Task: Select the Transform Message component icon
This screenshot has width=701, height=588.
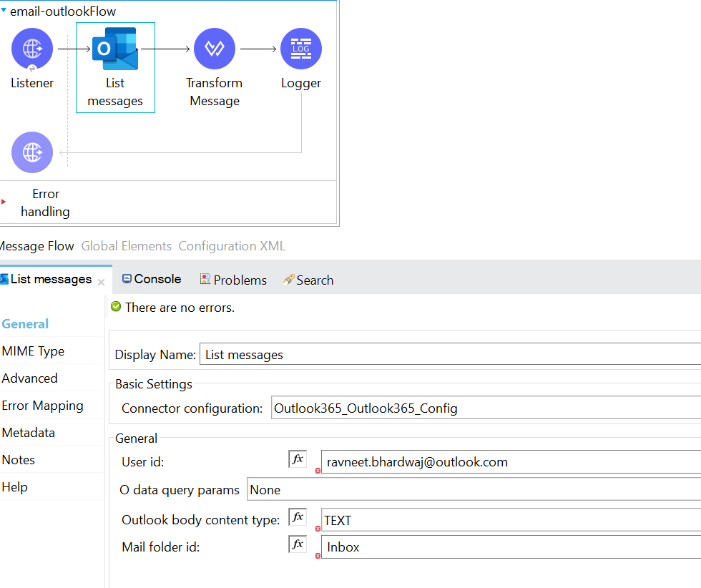Action: [215, 49]
